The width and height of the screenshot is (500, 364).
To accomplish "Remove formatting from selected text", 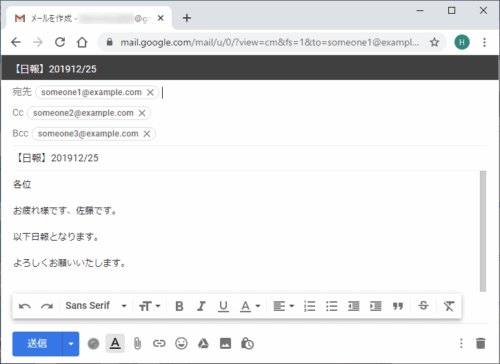I will (449, 306).
